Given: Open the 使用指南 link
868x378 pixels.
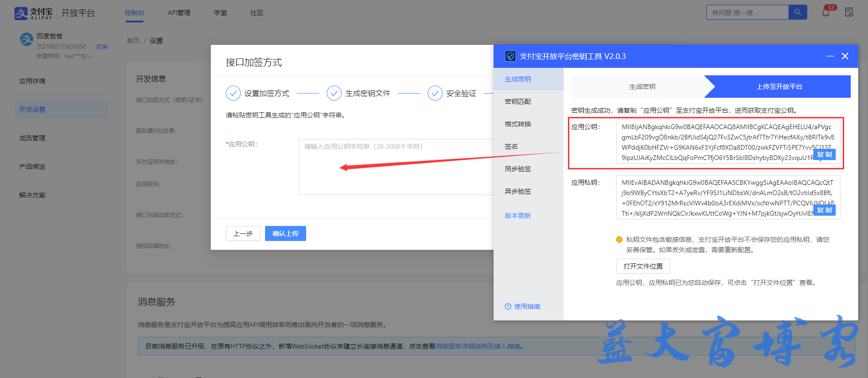Looking at the screenshot, I should 527,306.
